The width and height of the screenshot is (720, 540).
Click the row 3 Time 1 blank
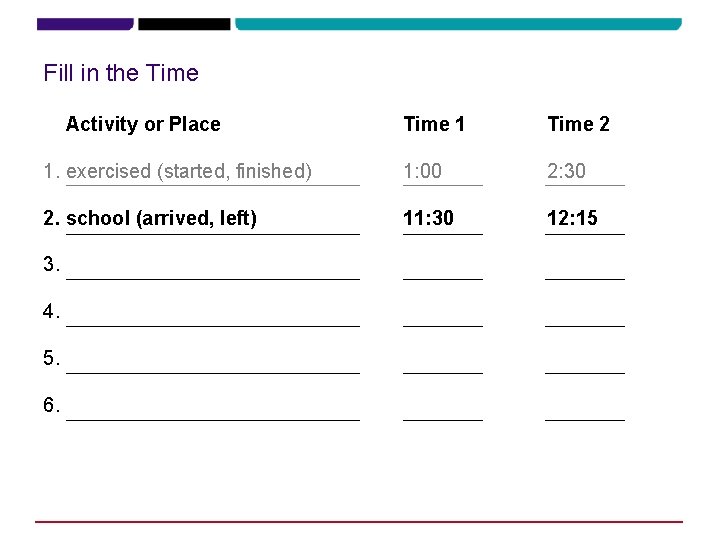443,271
